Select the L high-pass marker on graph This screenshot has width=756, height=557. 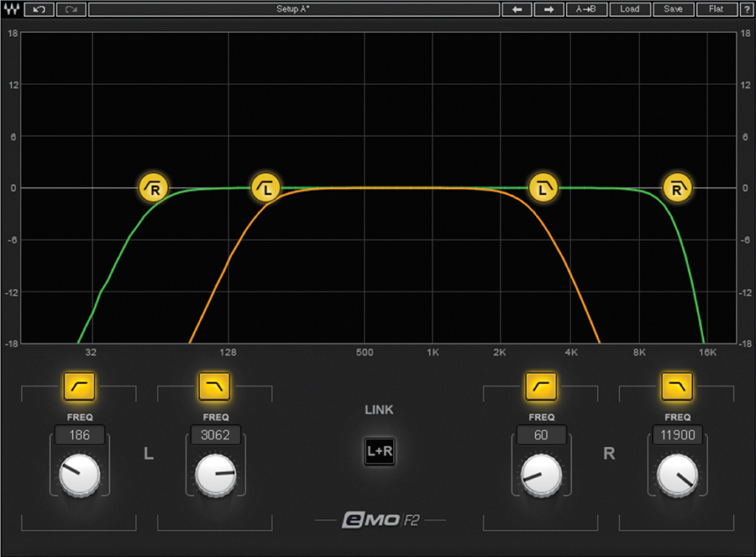[266, 188]
